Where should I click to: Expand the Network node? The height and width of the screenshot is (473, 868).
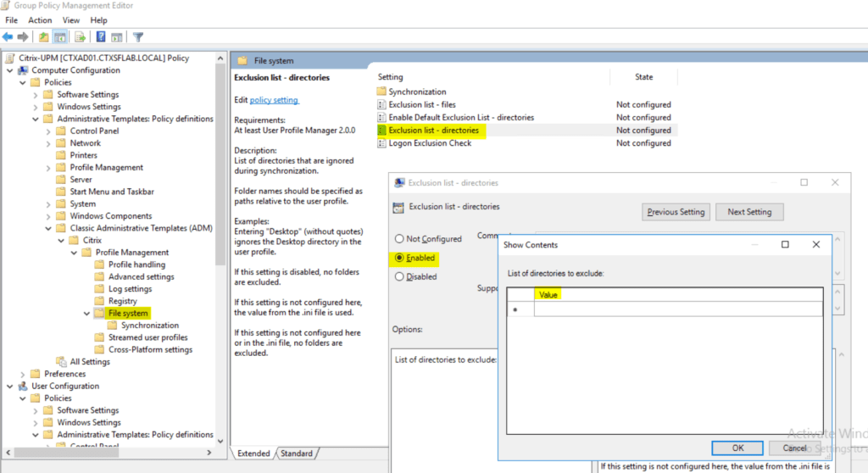48,143
